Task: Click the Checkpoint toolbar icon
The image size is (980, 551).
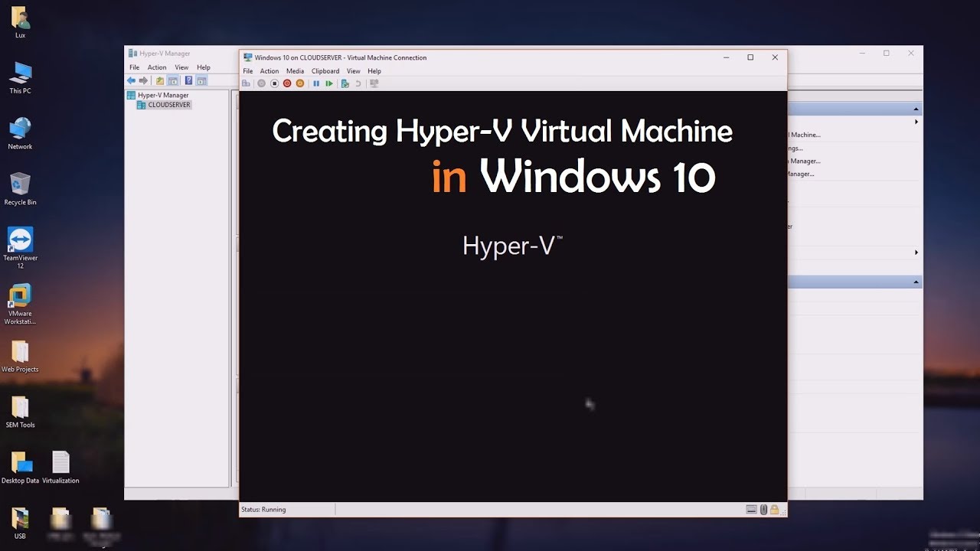Action: pos(345,83)
